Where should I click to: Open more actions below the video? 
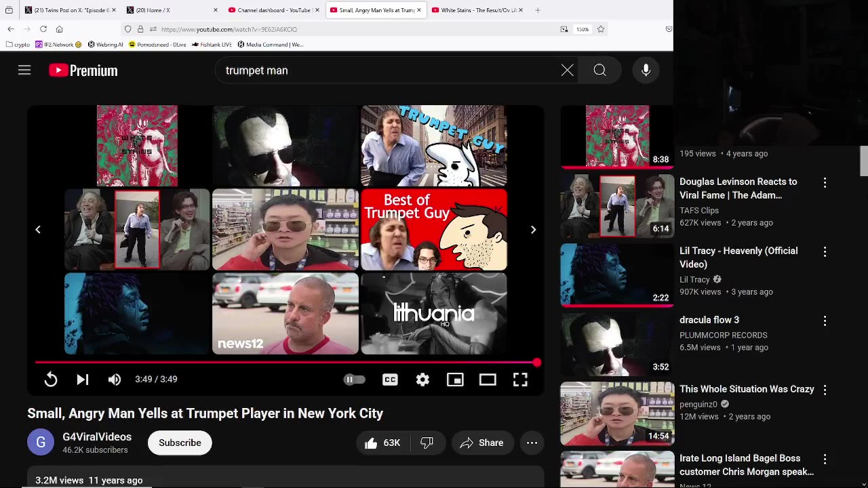click(x=532, y=443)
